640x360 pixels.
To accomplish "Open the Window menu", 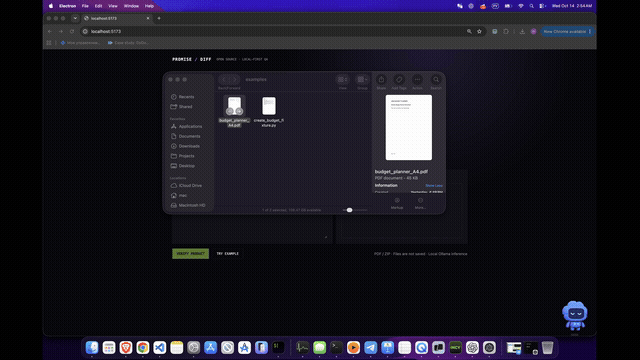I will (131, 6).
